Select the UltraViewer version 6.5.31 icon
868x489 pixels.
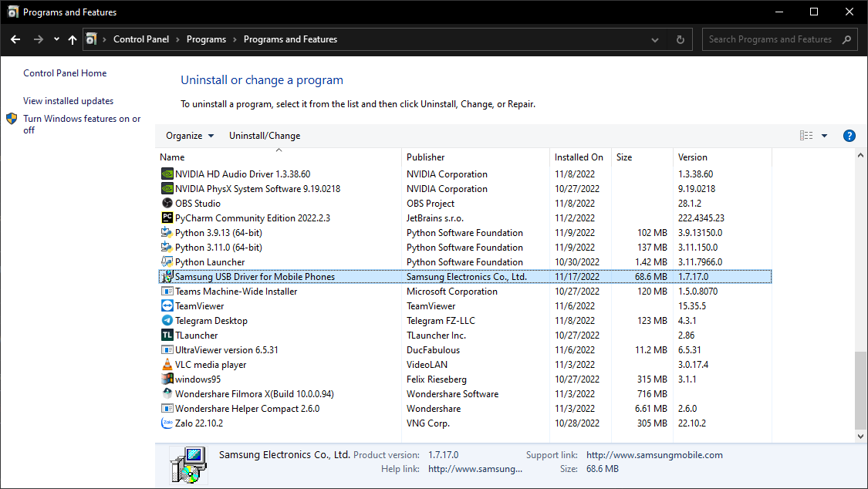click(x=167, y=349)
